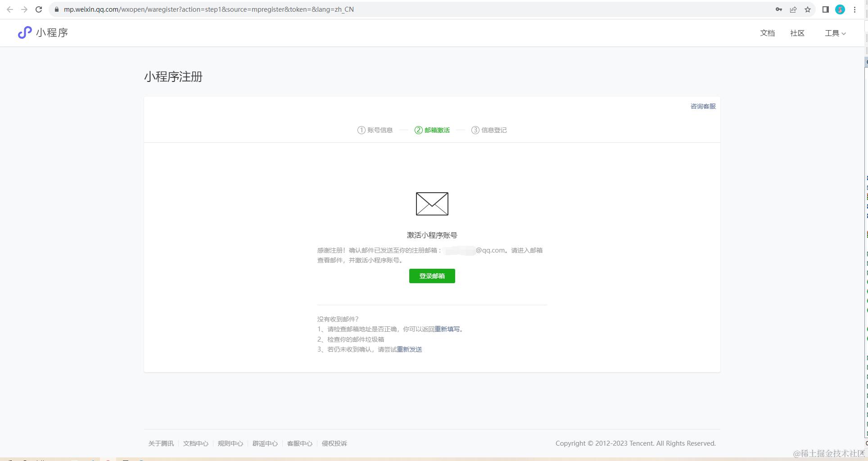Reload the page with the refresh icon
The width and height of the screenshot is (868, 461).
[x=39, y=9]
